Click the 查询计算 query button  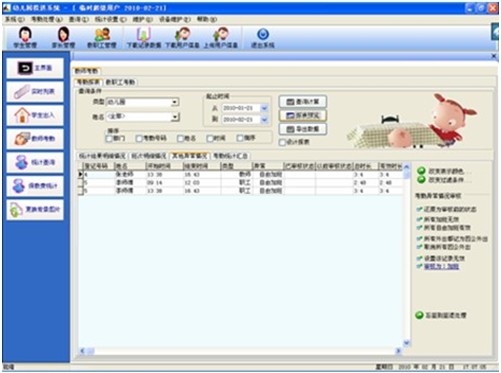[x=303, y=102]
